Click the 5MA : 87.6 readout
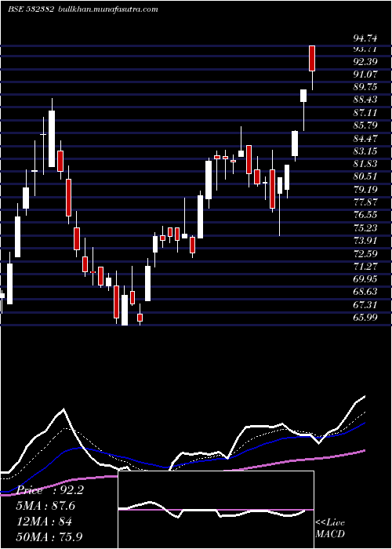Image resolution: width=392 pixels, height=549 pixels. [45, 506]
